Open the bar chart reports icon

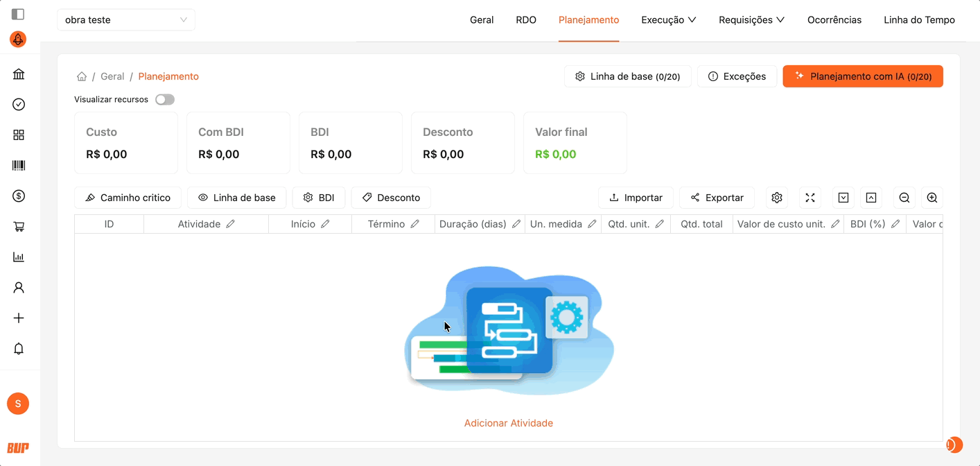[19, 257]
